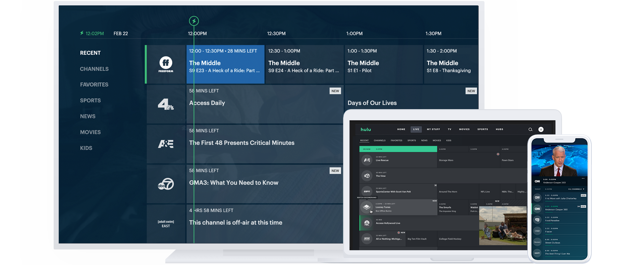
Task: Open Favorites in the TV guide sidebar
Action: point(94,85)
